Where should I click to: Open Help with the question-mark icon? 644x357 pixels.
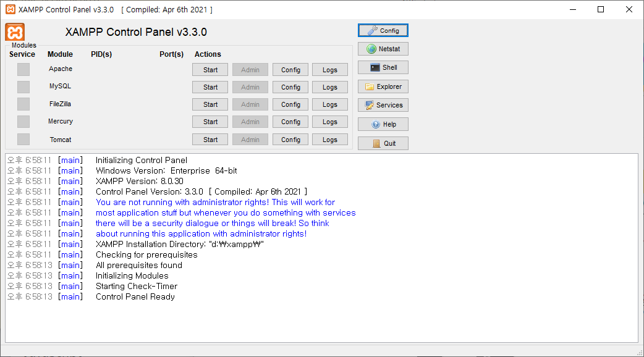click(x=383, y=124)
